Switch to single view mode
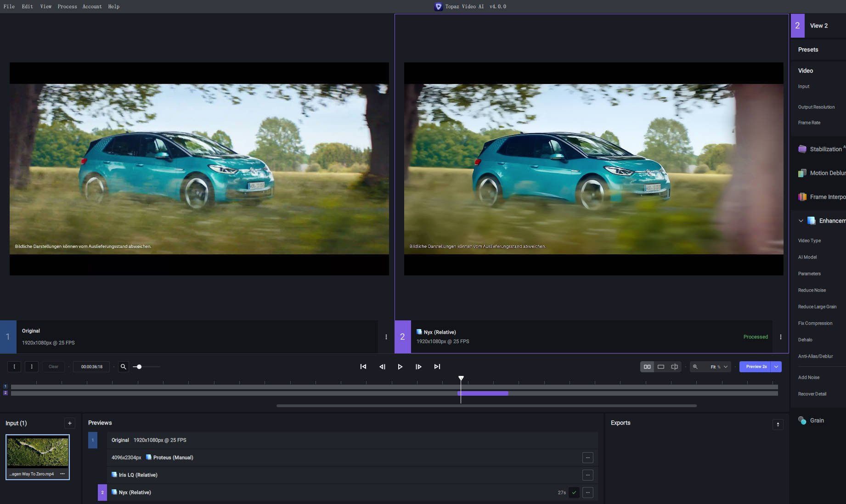This screenshot has height=504, width=846. pos(661,367)
